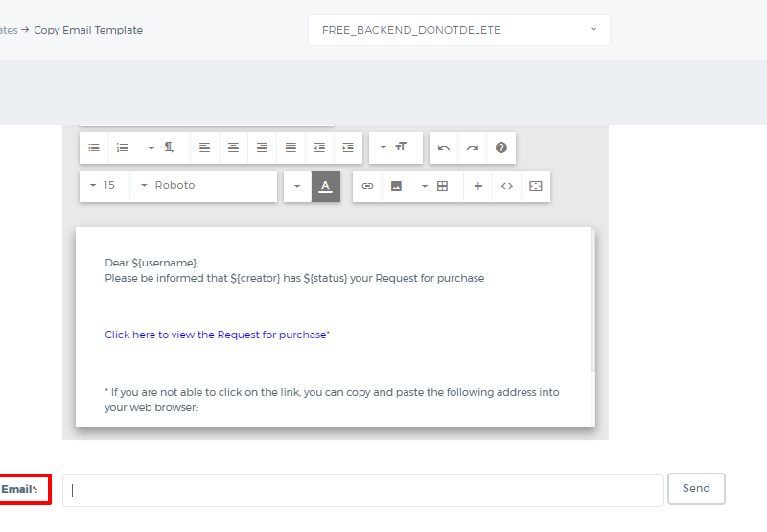Click the 'Click here to view the Request' link
The width and height of the screenshot is (767, 532).
(x=216, y=335)
